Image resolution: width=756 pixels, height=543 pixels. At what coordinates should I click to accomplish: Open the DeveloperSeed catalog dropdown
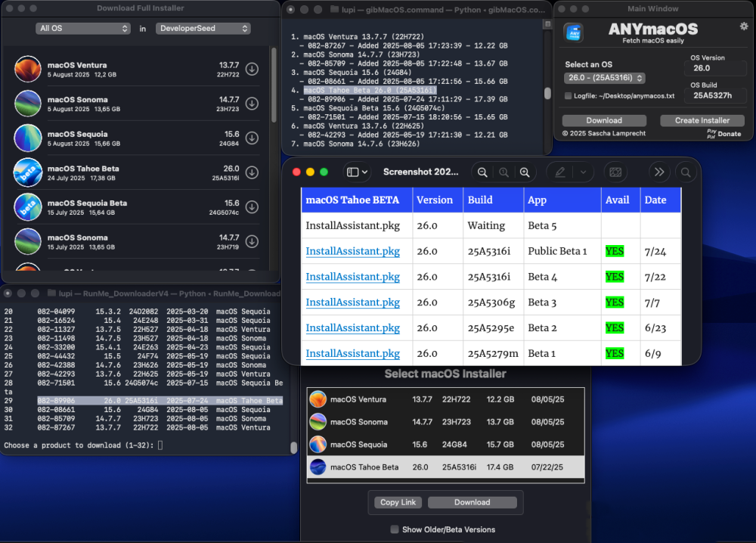pyautogui.click(x=203, y=29)
